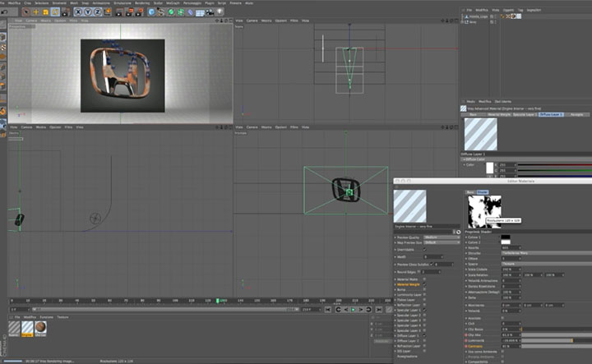This screenshot has height=364, width=592.
Task: Click the SSS Layer row in material editor
Action: [x=409, y=351]
